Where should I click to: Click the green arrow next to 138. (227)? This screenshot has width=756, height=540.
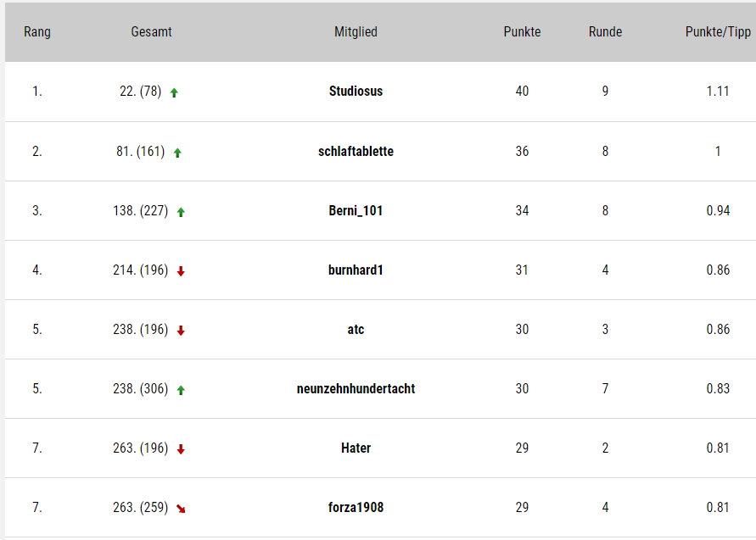(x=181, y=212)
